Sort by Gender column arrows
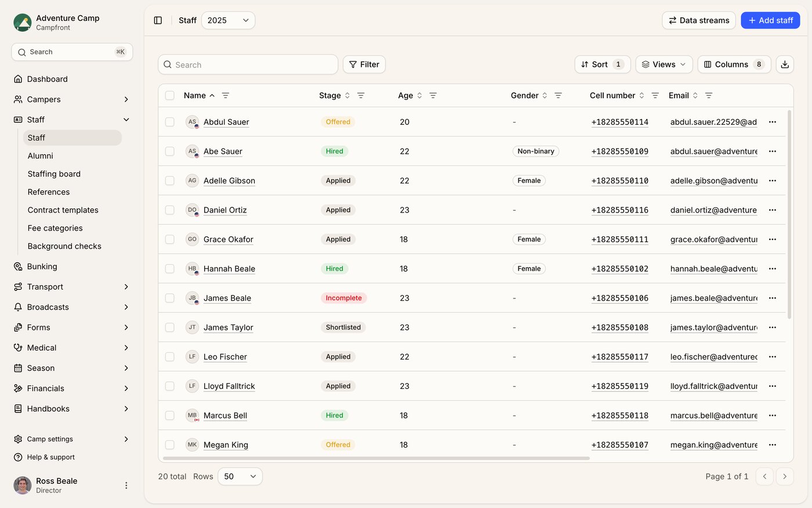The image size is (812, 508). pos(545,95)
